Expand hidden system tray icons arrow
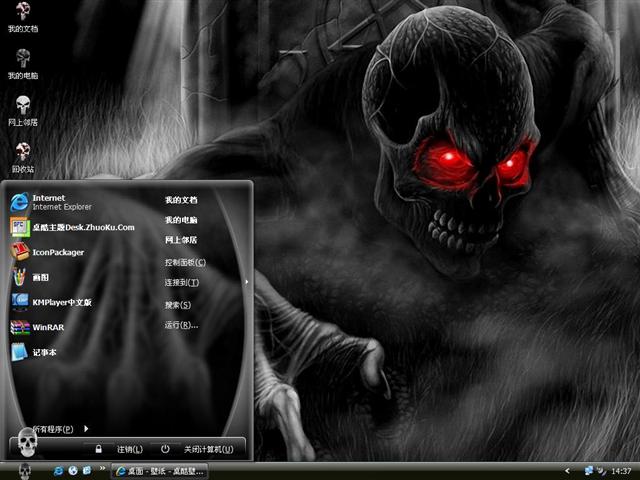 [x=567, y=471]
